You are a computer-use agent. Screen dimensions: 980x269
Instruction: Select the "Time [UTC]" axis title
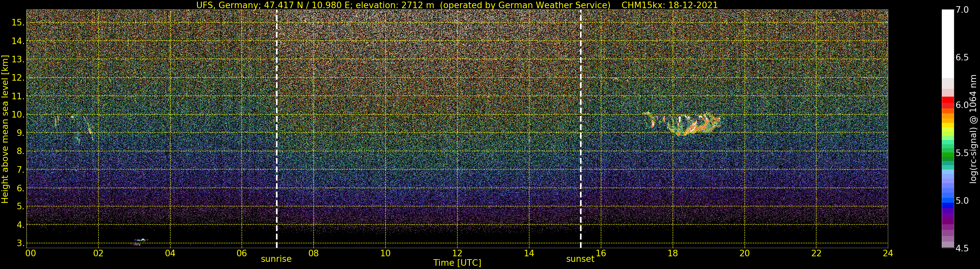[x=457, y=263]
